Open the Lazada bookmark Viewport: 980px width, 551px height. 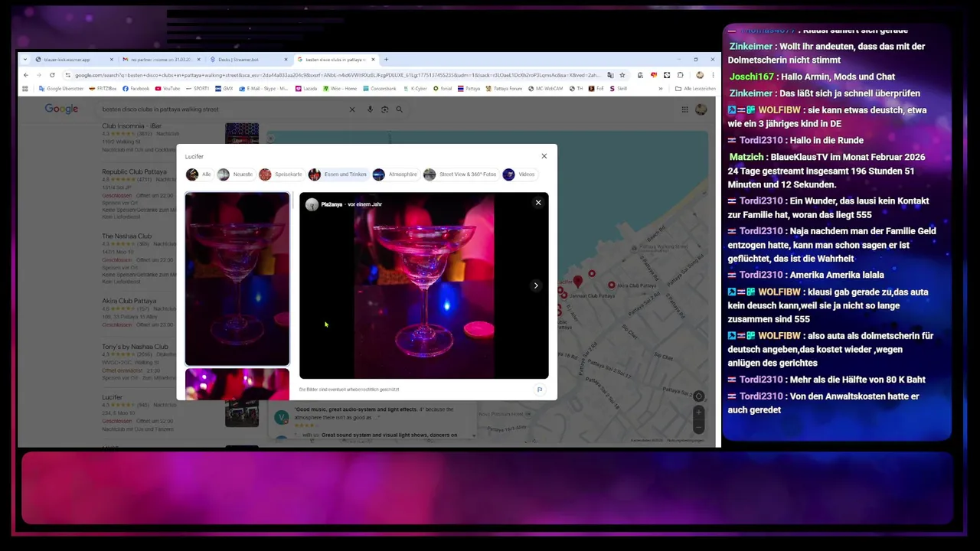click(306, 89)
